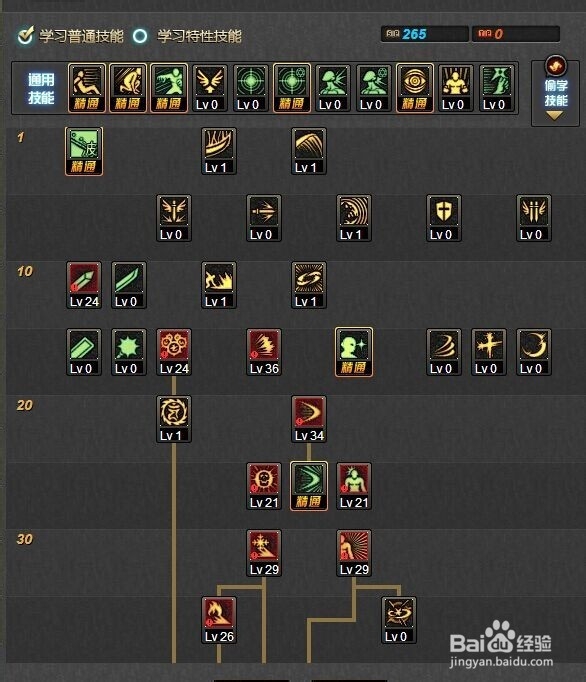Enable the 学习普通技能 checkbox
The image size is (586, 682).
[26, 35]
